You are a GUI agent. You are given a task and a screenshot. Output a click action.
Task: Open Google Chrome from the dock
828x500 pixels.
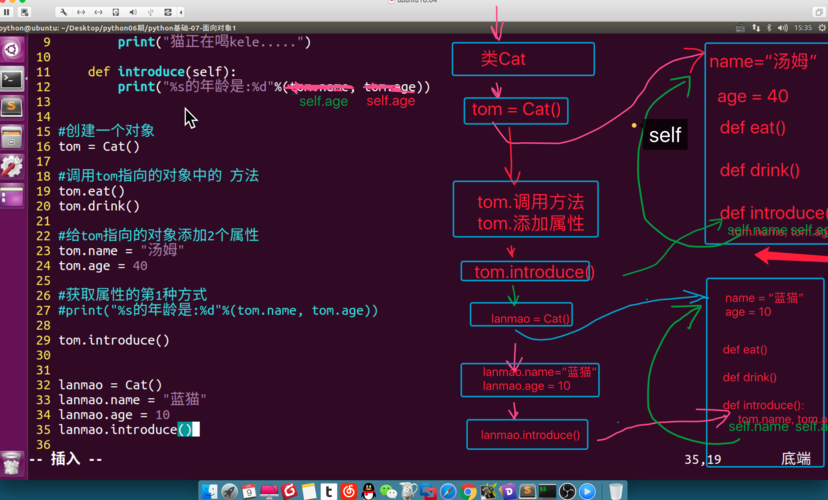pyautogui.click(x=468, y=492)
